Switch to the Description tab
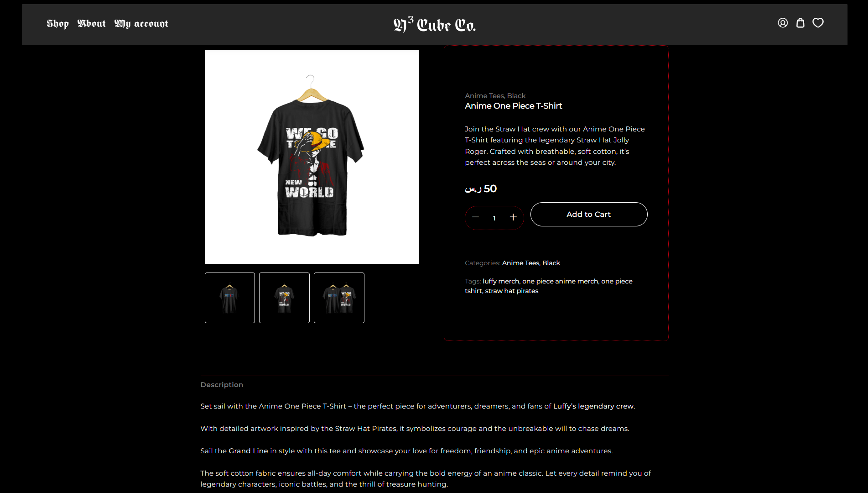The image size is (868, 493). coord(222,385)
